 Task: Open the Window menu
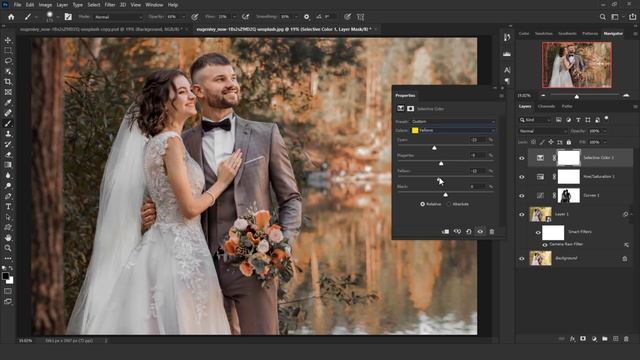click(x=154, y=5)
